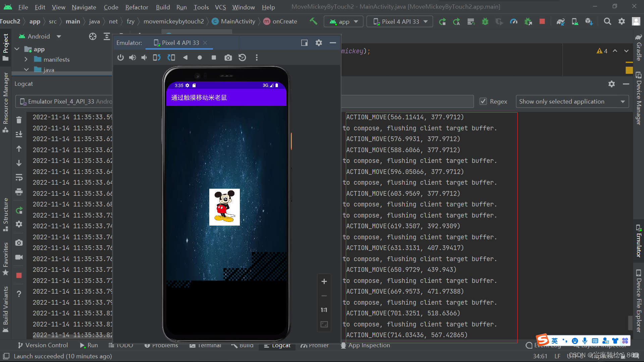Open emulator panel settings gear
Screen dimensions: 644x362
click(x=319, y=43)
